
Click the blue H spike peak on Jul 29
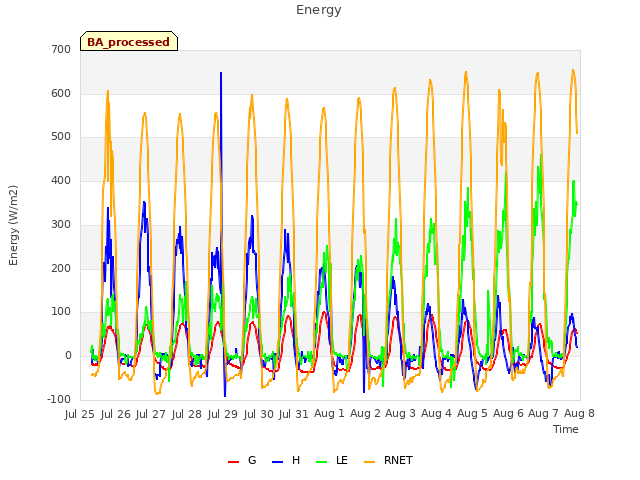221,73
